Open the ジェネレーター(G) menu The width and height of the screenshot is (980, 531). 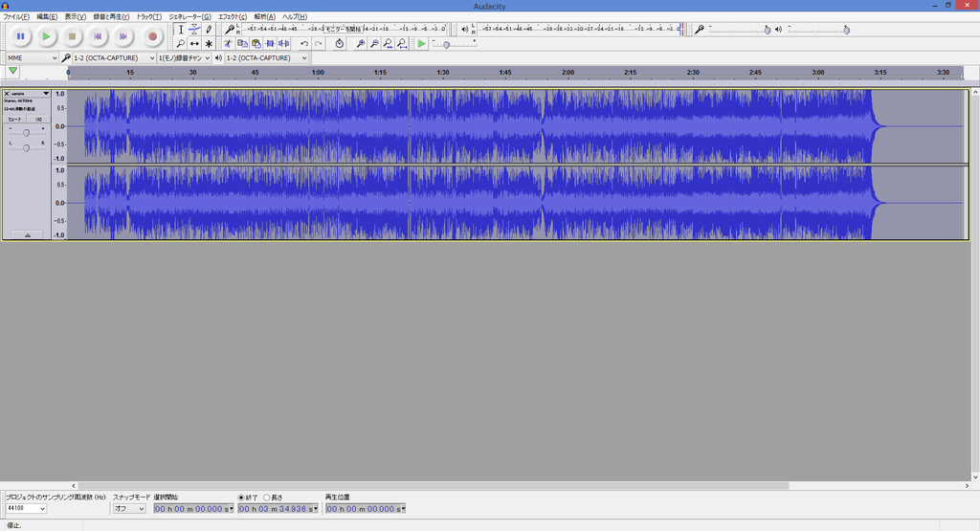[x=190, y=17]
